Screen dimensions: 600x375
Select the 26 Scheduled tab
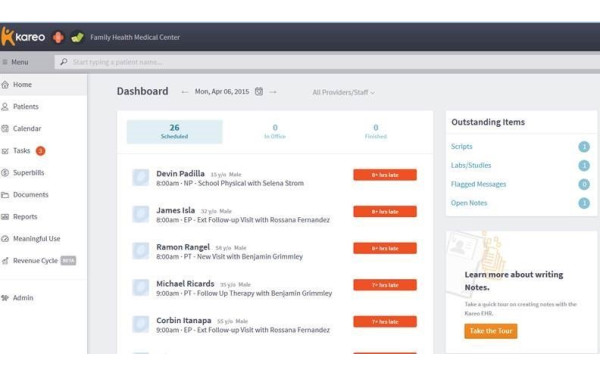click(x=174, y=132)
